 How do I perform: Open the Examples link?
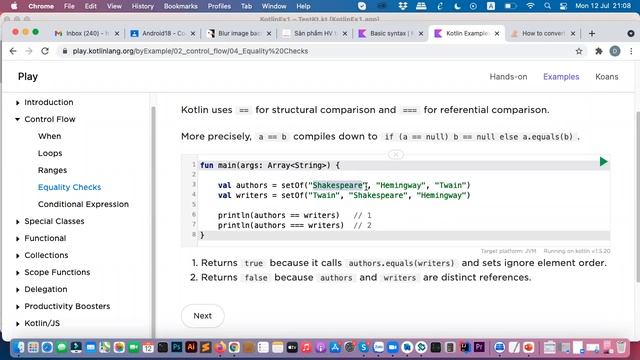point(561,77)
